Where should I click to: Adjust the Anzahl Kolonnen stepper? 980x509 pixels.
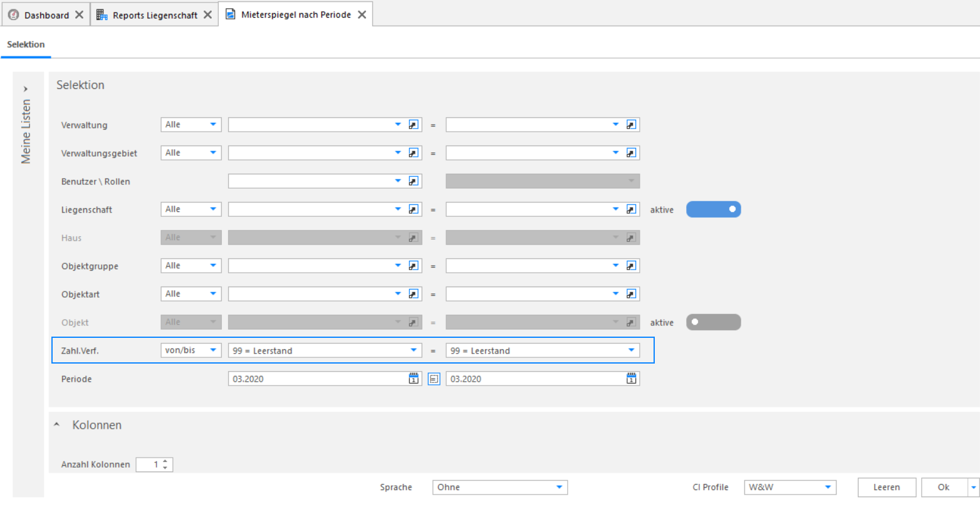pyautogui.click(x=165, y=464)
